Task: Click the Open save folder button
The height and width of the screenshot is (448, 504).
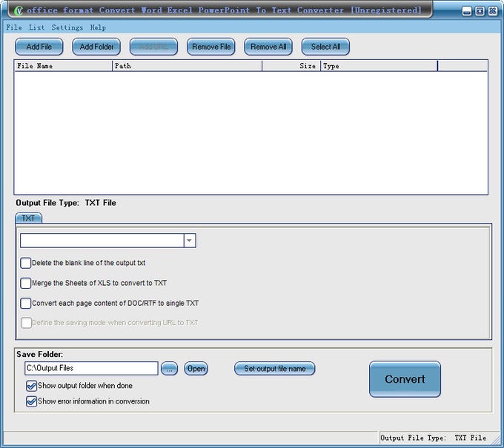Action: coord(196,369)
